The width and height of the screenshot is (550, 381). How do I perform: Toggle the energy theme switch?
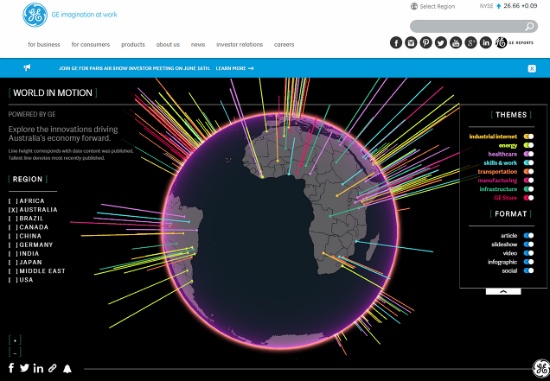point(529,145)
